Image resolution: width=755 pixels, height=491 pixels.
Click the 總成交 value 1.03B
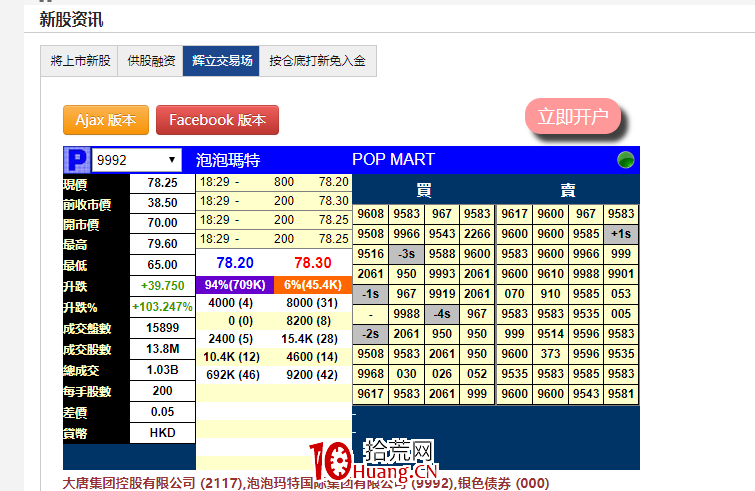tap(162, 370)
